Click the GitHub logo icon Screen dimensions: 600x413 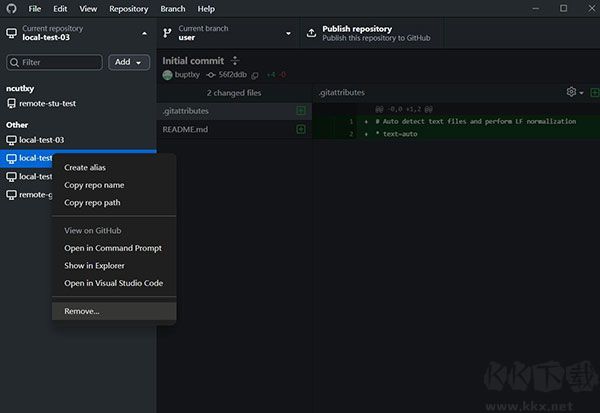(11, 8)
